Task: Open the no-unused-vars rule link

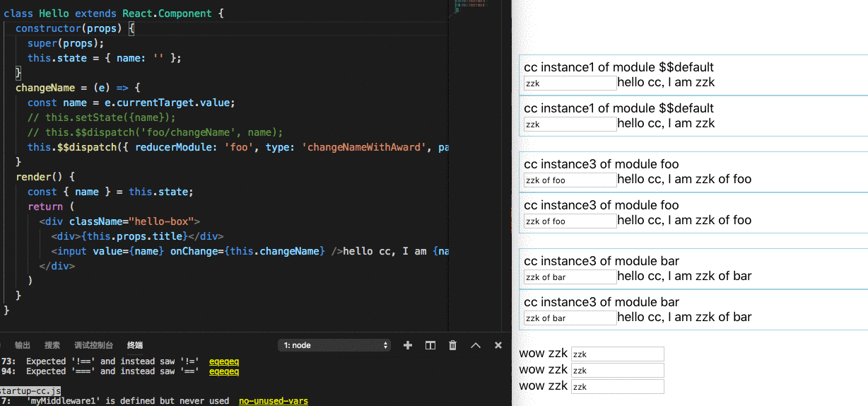Action: point(274,401)
